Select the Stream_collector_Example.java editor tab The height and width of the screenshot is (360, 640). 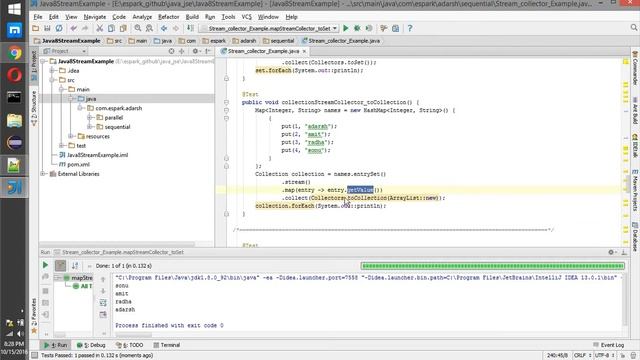263,51
